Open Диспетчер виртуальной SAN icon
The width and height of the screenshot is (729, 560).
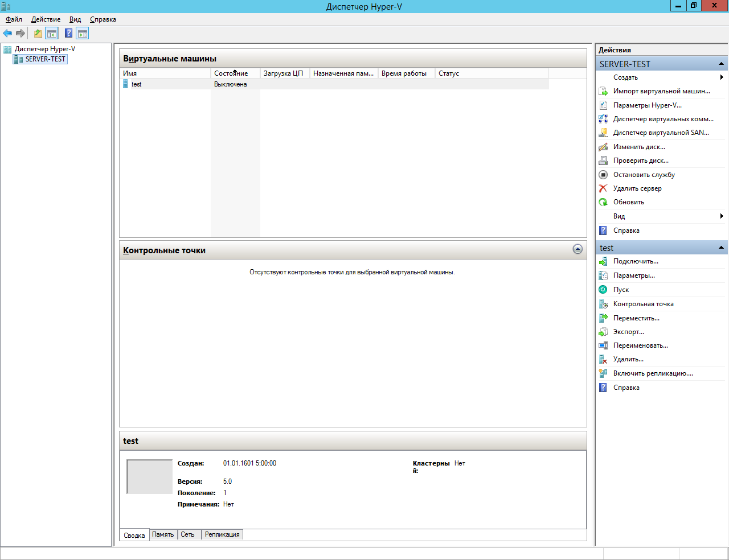603,133
